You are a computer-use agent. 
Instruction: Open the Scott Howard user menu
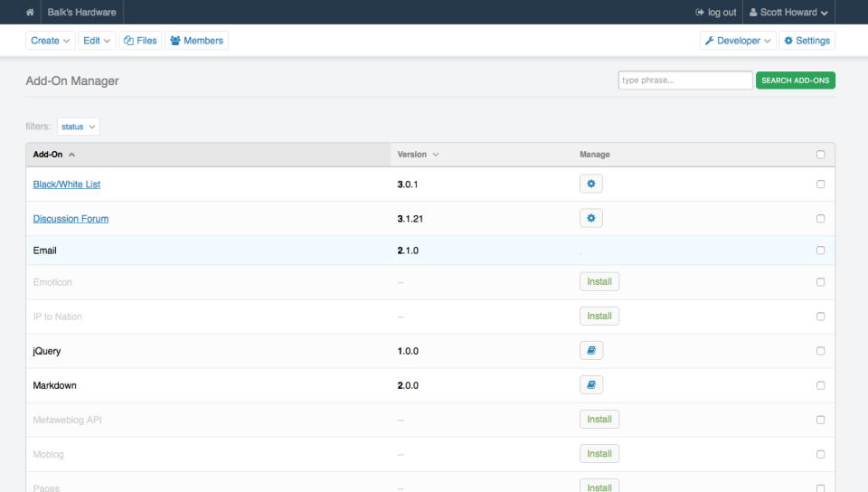click(x=788, y=13)
